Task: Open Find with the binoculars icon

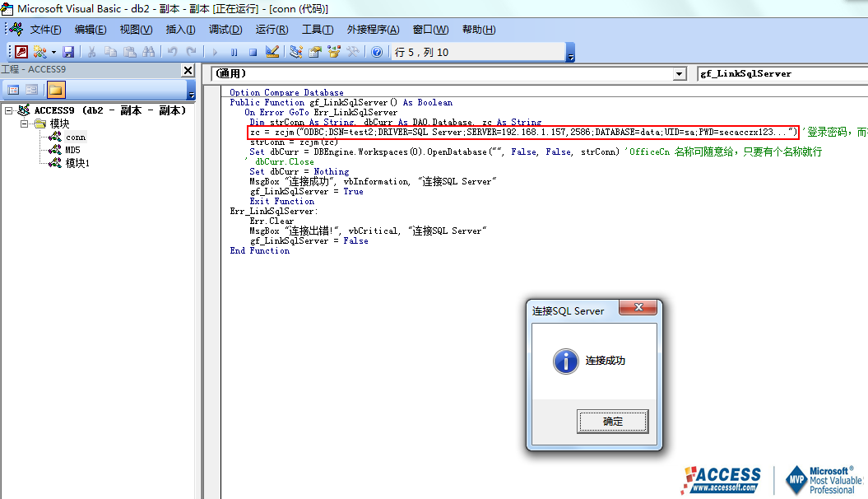Action: point(148,52)
